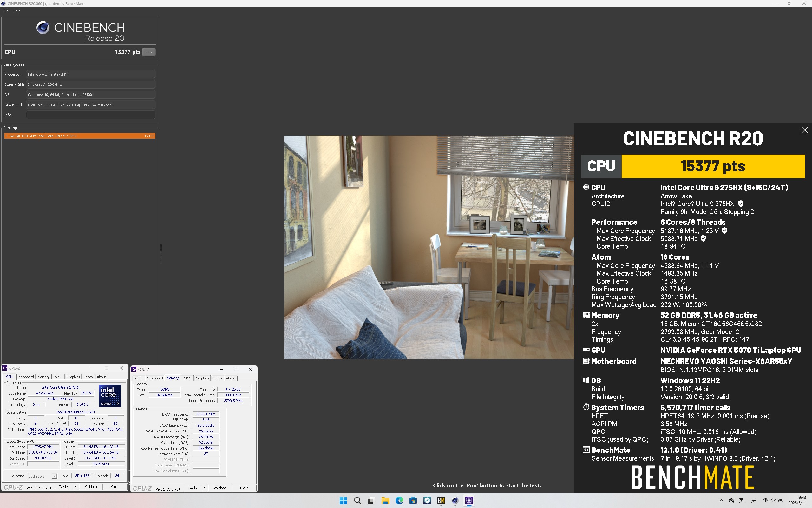Viewport: 812px width, 508px height.
Task: Click the OneDrive cloud tray icon
Action: 731,501
